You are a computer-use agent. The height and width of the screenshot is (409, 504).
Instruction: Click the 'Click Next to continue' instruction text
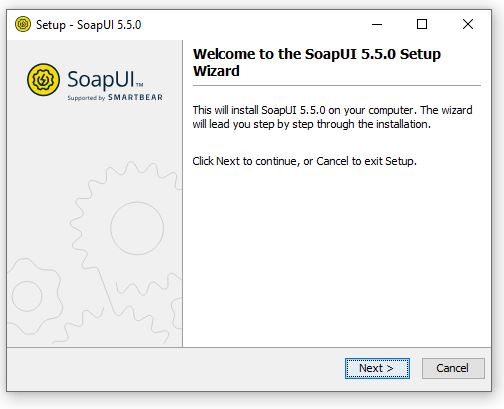point(304,161)
